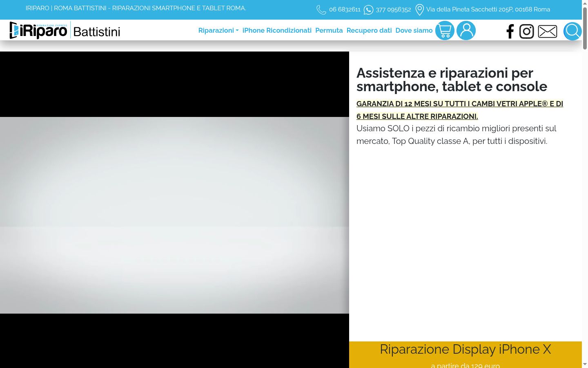Click the grey video banner area
Image resolution: width=588 pixels, height=368 pixels.
point(174,215)
